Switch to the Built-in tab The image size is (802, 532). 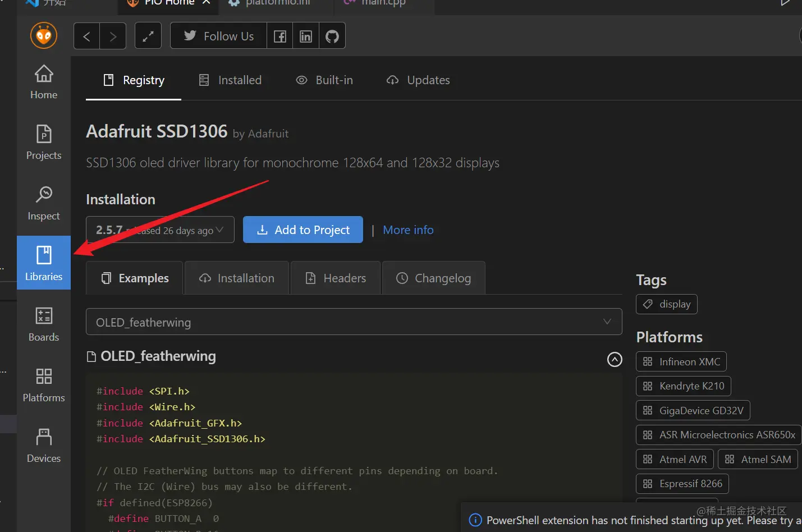(324, 80)
